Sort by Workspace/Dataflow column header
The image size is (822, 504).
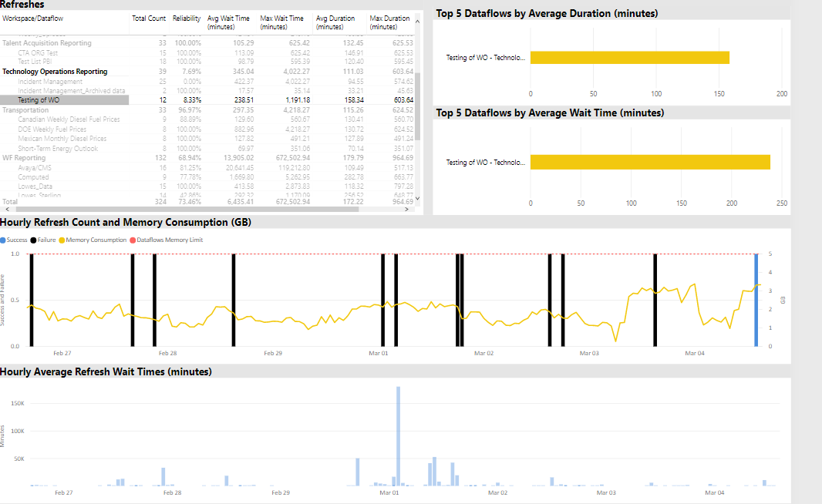pyautogui.click(x=33, y=18)
